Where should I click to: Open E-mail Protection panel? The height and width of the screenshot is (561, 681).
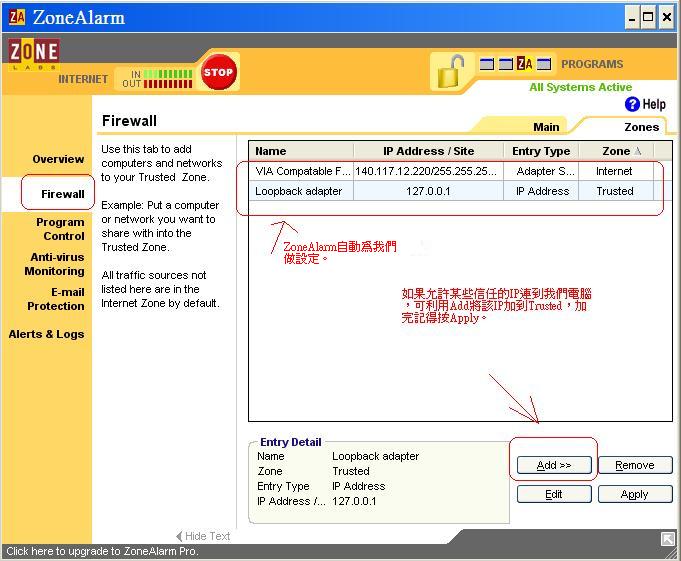(x=56, y=299)
